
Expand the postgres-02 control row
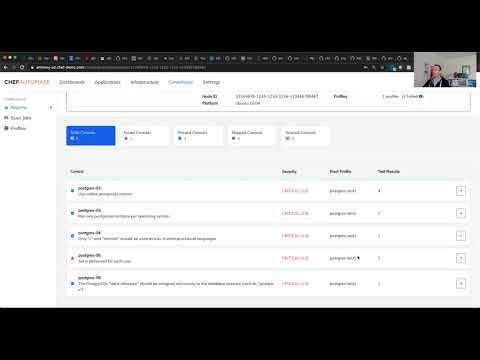coord(461,191)
